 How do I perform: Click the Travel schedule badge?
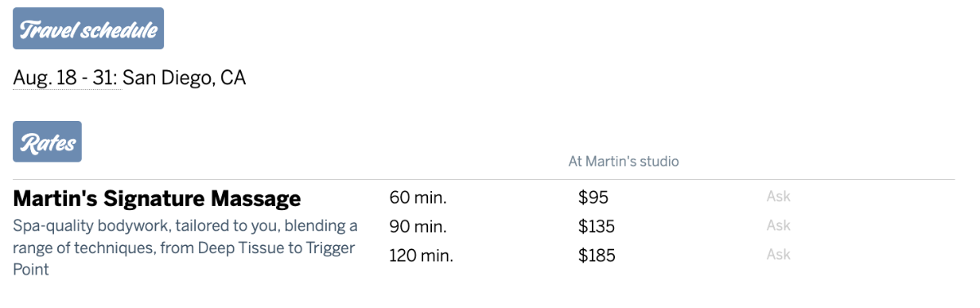[x=88, y=29]
